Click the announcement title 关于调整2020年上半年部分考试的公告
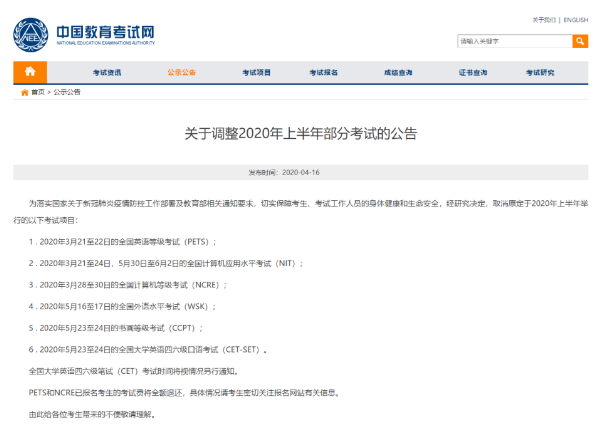This screenshot has height=429, width=599. coord(301,134)
